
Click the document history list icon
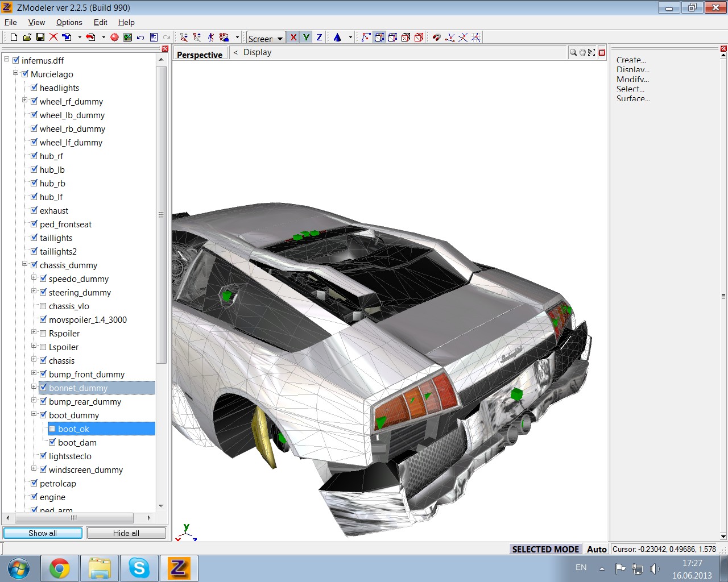coord(154,37)
